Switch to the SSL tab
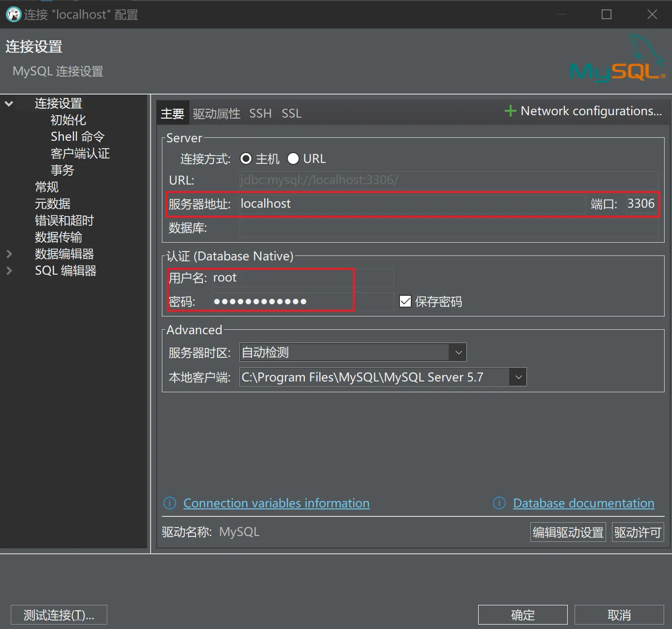672x629 pixels. [x=291, y=114]
